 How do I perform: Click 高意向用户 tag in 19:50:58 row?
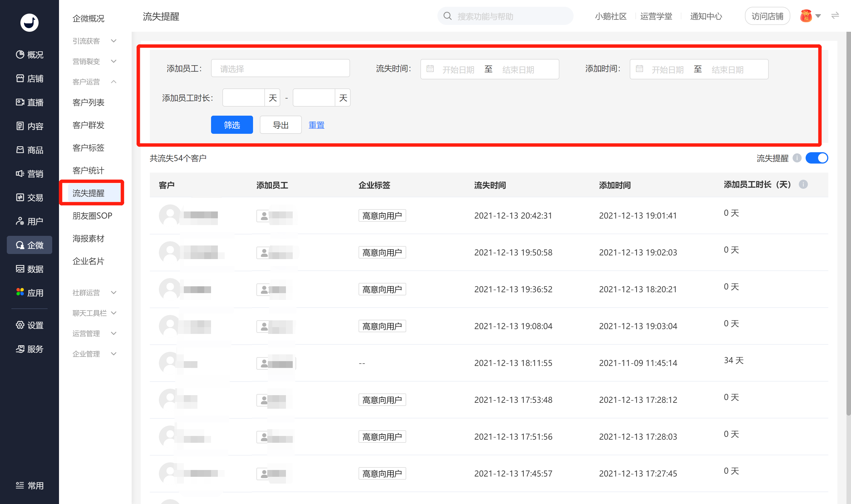click(382, 252)
